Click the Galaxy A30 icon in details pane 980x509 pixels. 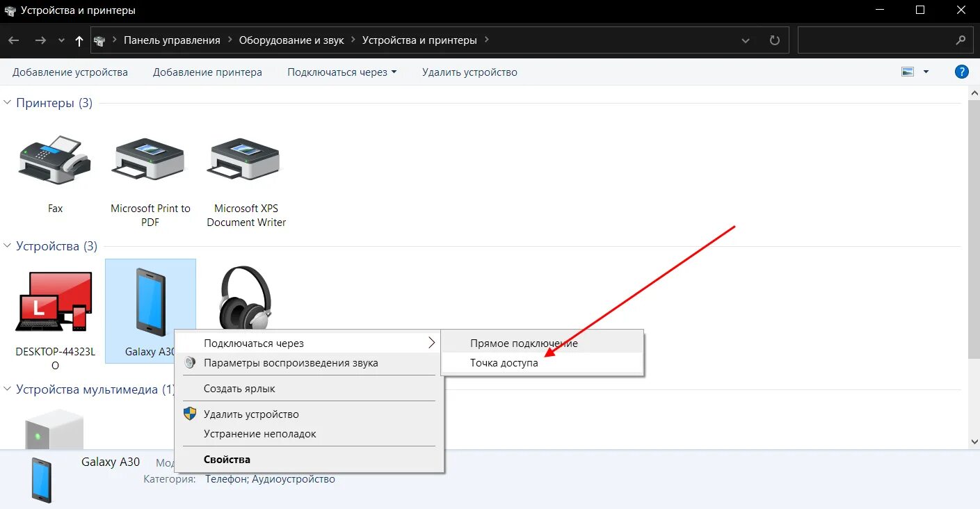[41, 480]
